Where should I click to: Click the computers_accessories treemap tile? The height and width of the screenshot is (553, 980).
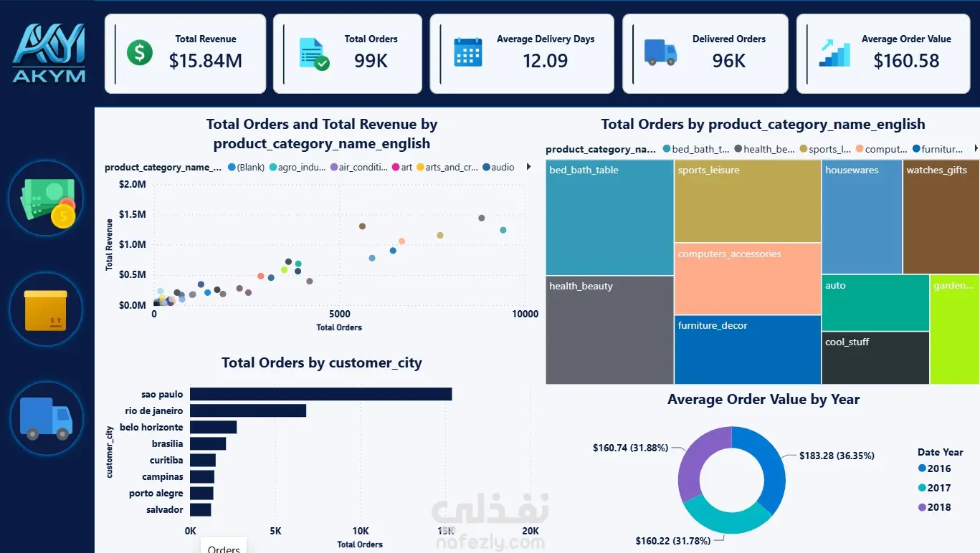pyautogui.click(x=748, y=279)
